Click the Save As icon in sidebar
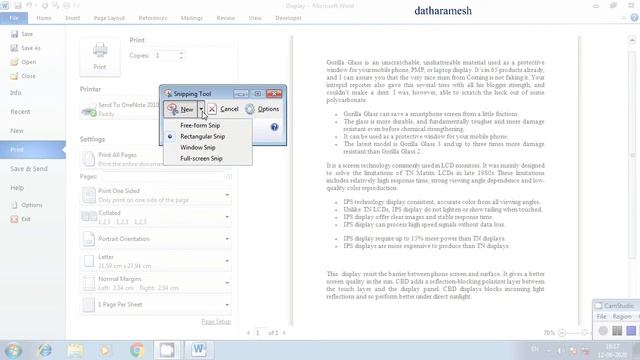This screenshot has height=360, width=640. tap(15, 48)
